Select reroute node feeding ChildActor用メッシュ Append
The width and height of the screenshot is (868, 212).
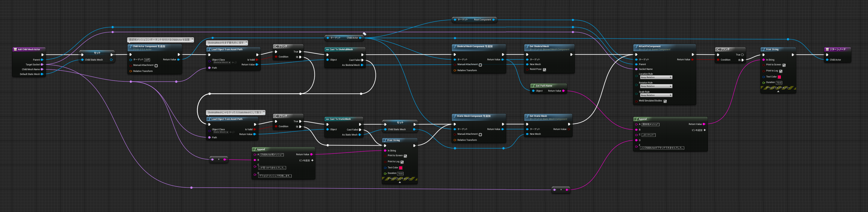[x=219, y=160]
